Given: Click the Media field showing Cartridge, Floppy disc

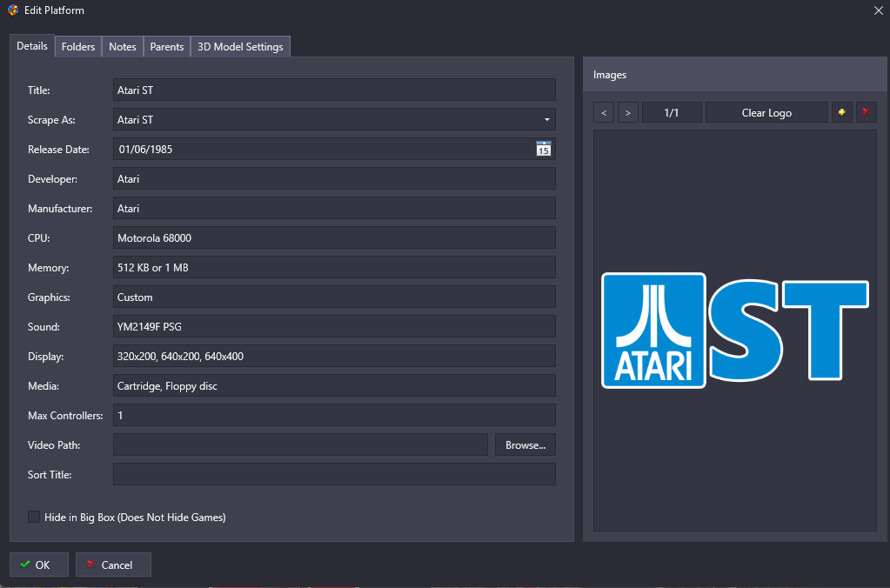Looking at the screenshot, I should pos(334,386).
